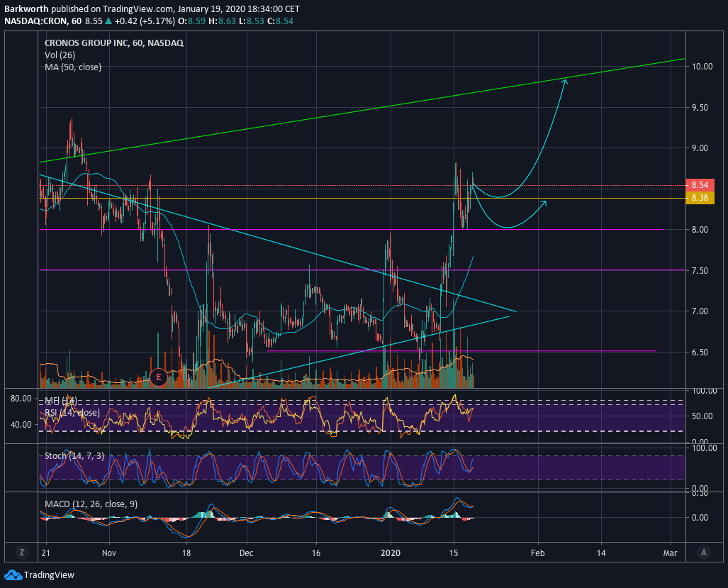Click the 7.00 price axis label

[700, 311]
